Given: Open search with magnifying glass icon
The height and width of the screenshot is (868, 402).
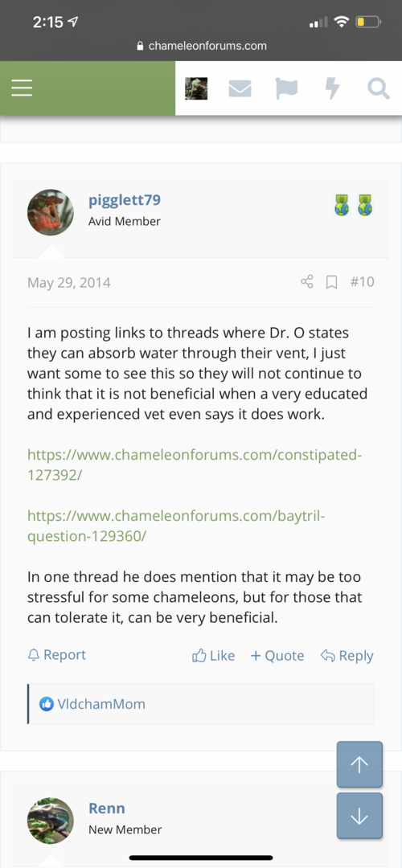Looking at the screenshot, I should [x=379, y=88].
